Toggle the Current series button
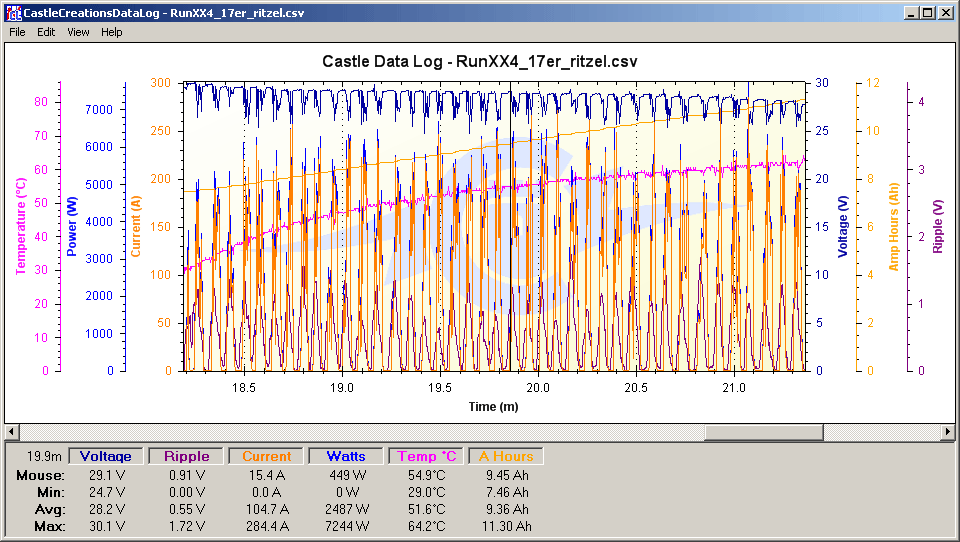This screenshot has height=542, width=960. pos(266,456)
